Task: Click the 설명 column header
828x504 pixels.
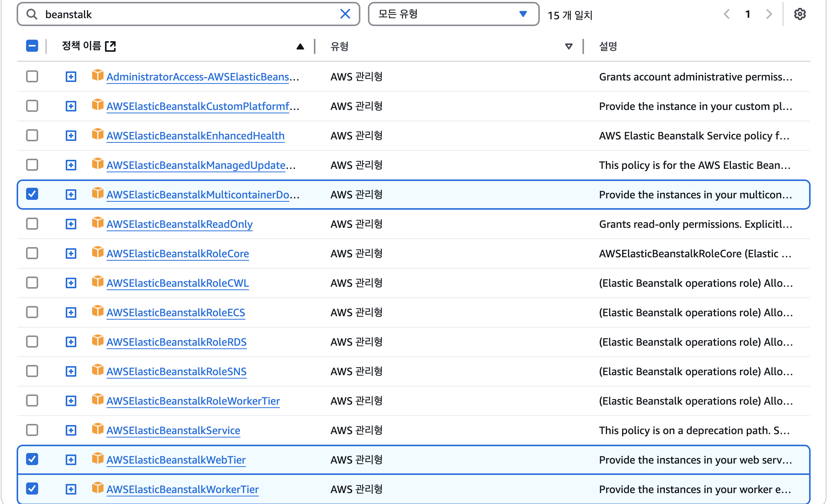Action: click(x=608, y=46)
